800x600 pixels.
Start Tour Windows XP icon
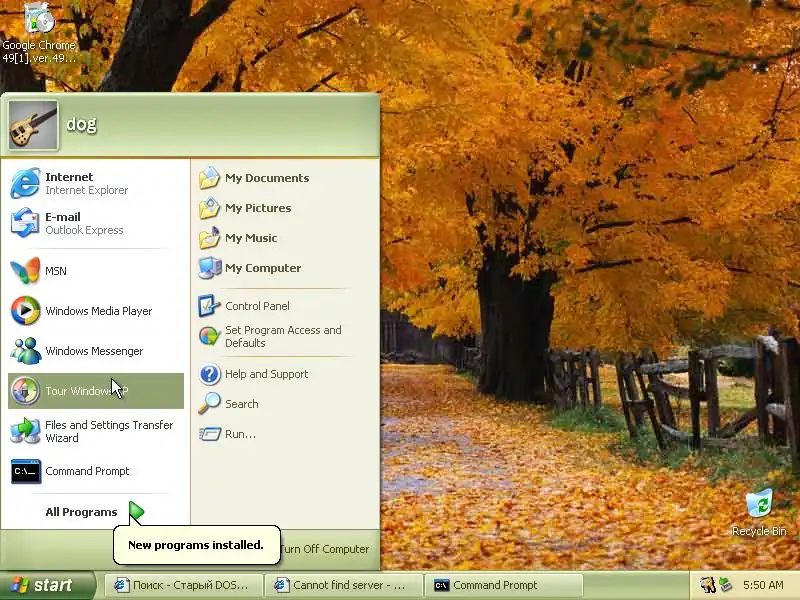(x=25, y=391)
